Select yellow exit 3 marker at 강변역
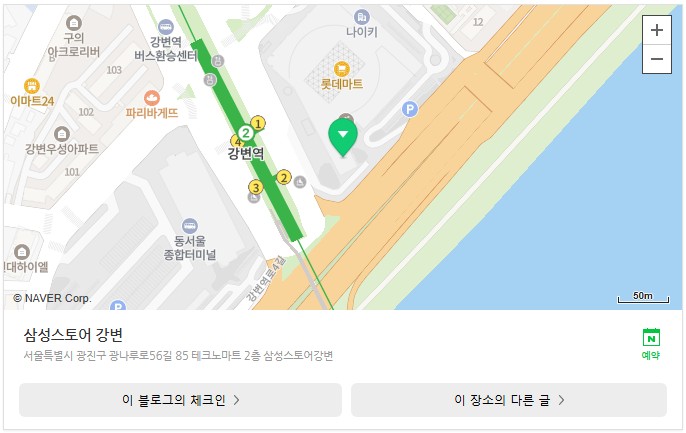Viewport: 686px width, 433px height. [256, 188]
